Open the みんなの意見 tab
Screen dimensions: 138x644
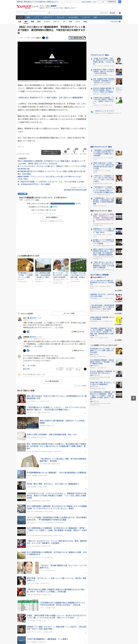pyautogui.click(x=73, y=17)
